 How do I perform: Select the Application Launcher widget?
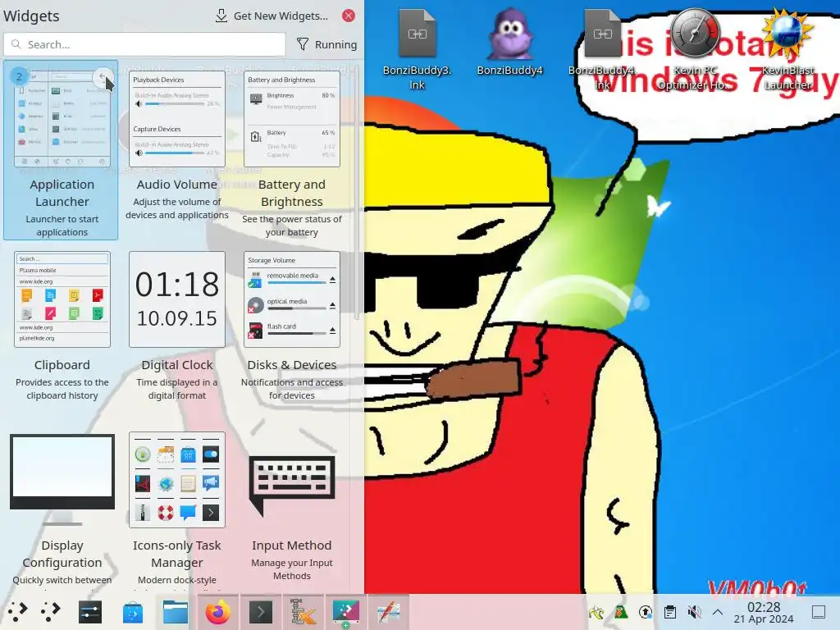tap(61, 150)
